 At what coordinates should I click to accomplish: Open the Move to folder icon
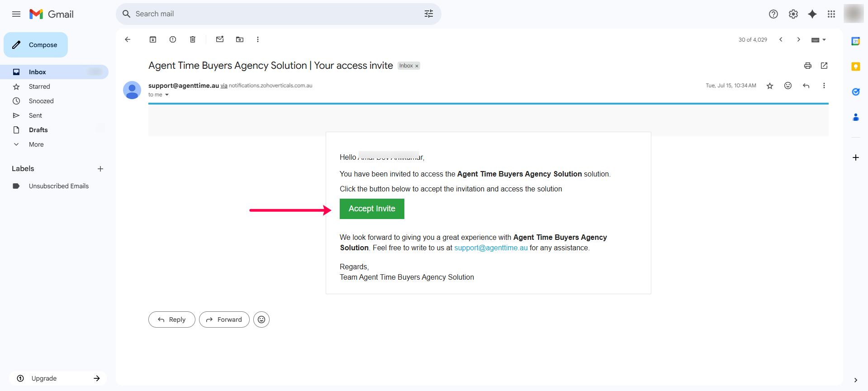[x=240, y=39]
